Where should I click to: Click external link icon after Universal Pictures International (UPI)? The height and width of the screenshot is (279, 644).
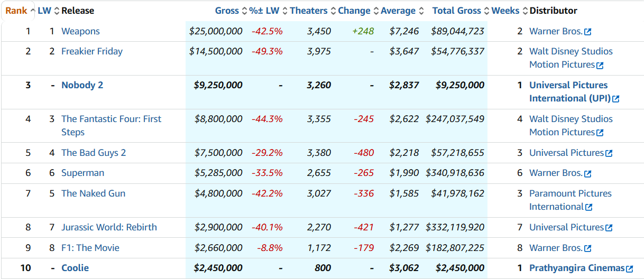tap(615, 99)
